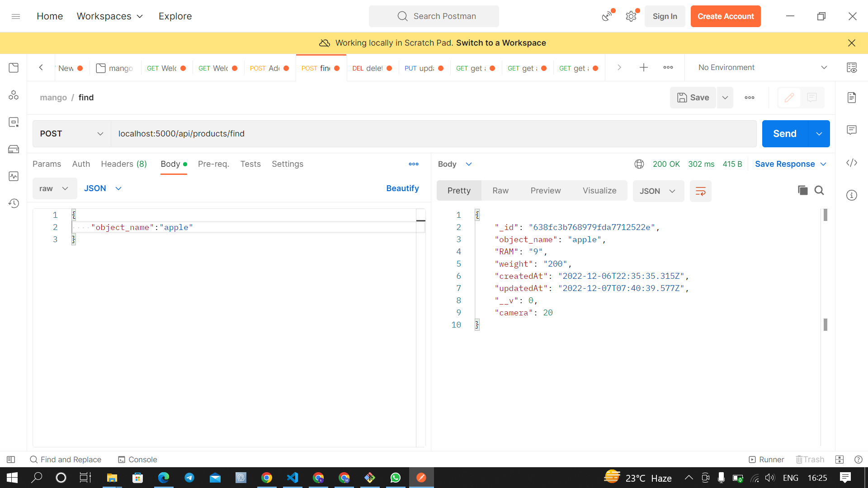
Task: Open two-pane layout icon in status bar
Action: point(840,460)
